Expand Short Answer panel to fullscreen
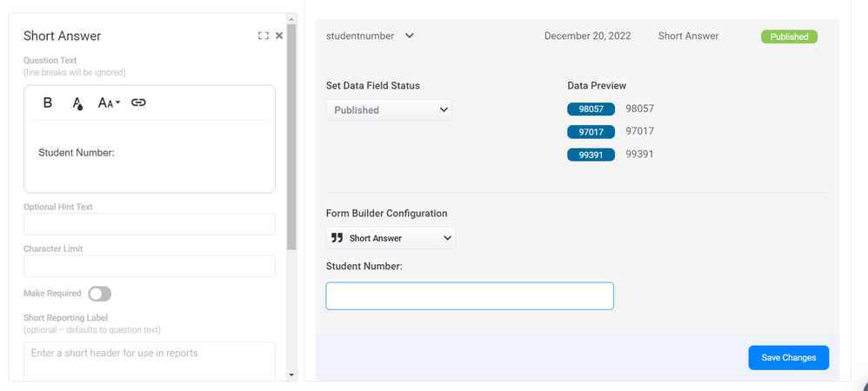868x391 pixels. (264, 36)
